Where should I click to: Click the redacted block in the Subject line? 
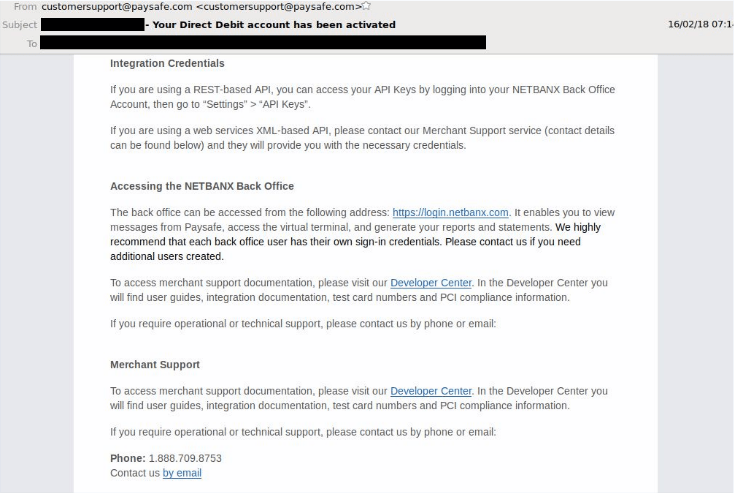point(93,24)
